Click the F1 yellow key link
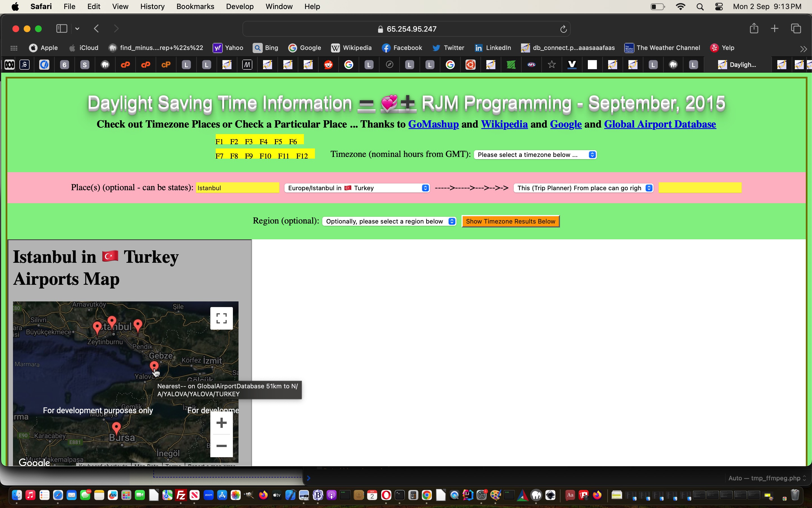Image resolution: width=812 pixels, height=508 pixels. point(219,141)
